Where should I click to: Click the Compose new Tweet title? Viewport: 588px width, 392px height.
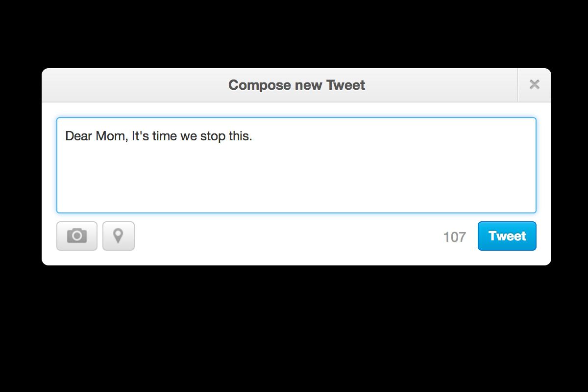click(295, 85)
